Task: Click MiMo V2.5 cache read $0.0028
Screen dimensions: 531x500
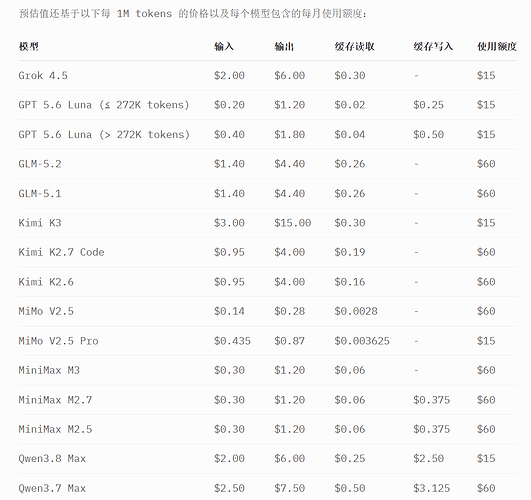Action: (356, 311)
